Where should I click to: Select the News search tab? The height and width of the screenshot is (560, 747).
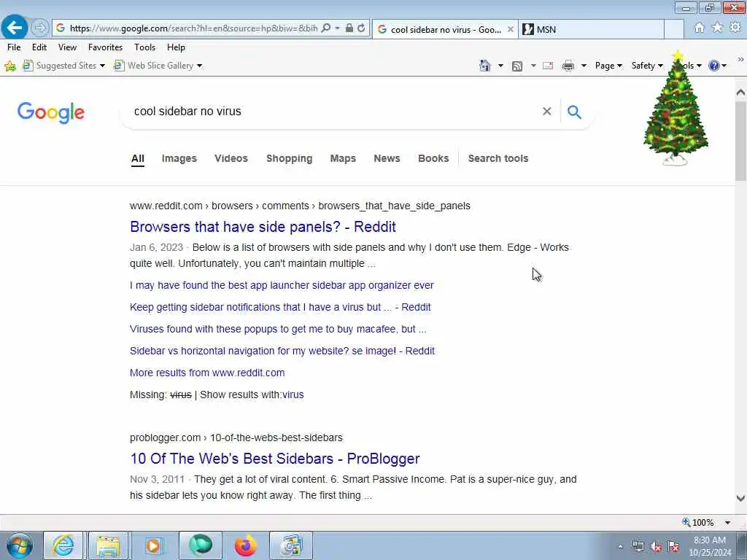(387, 158)
